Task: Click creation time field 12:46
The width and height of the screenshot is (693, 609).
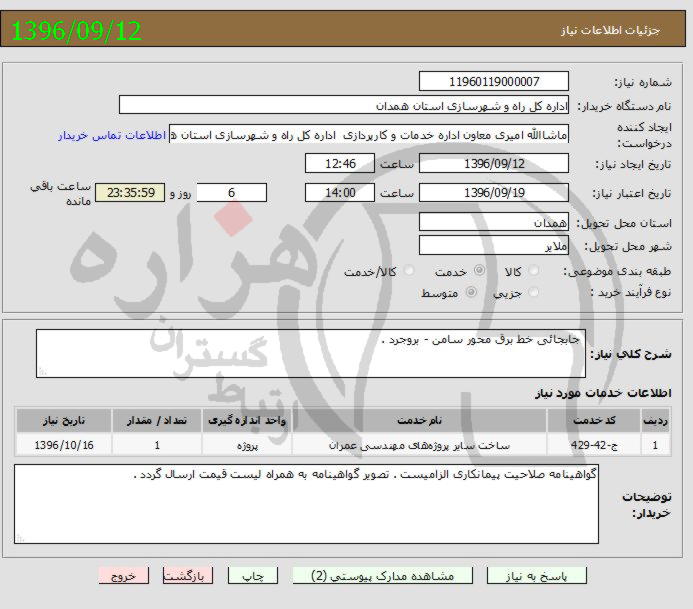Action: point(340,164)
